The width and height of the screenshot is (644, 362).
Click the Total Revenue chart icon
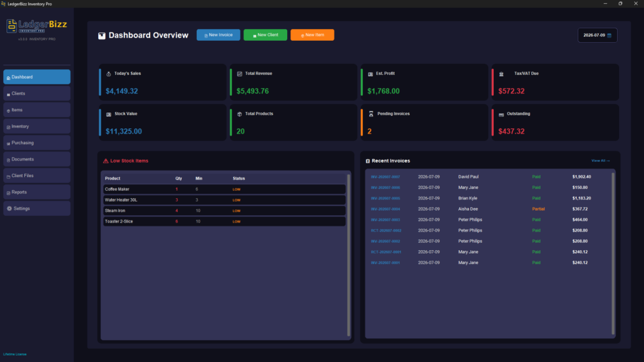point(240,74)
